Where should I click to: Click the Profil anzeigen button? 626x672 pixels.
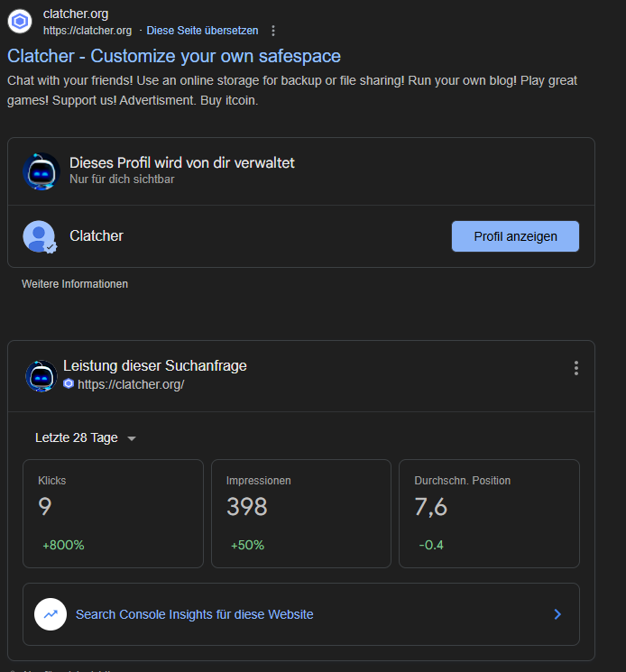(515, 236)
